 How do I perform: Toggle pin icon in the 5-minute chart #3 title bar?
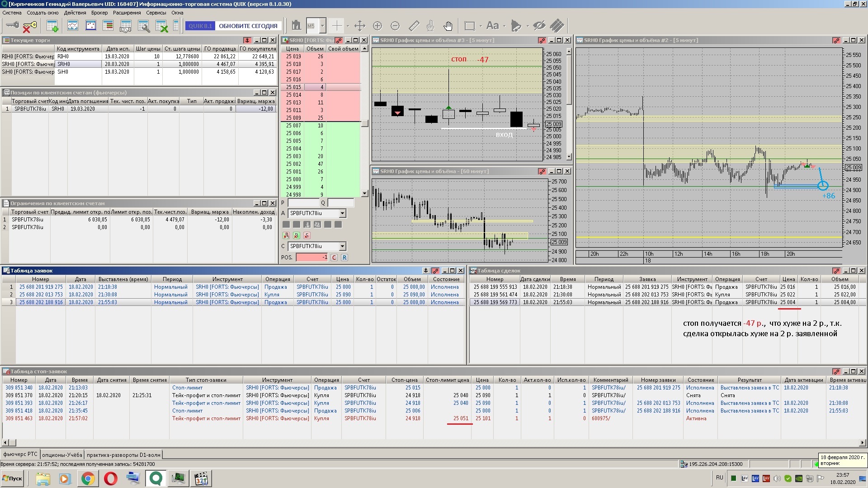pos(542,40)
